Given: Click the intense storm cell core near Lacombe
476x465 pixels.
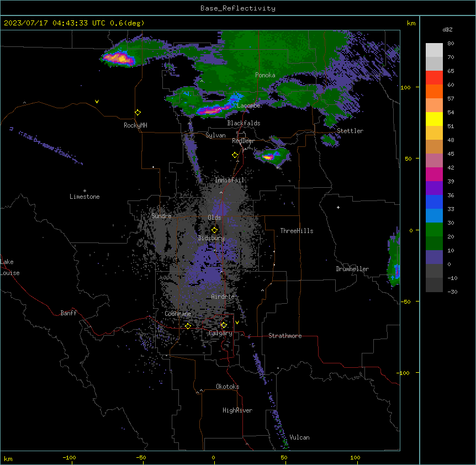Looking at the screenshot, I should coord(210,111).
